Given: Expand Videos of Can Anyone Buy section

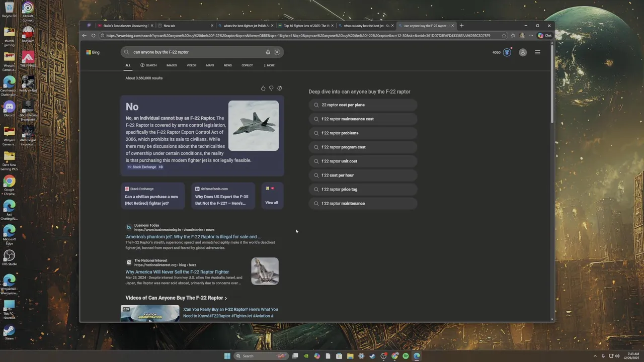Looking at the screenshot, I should coord(176,298).
